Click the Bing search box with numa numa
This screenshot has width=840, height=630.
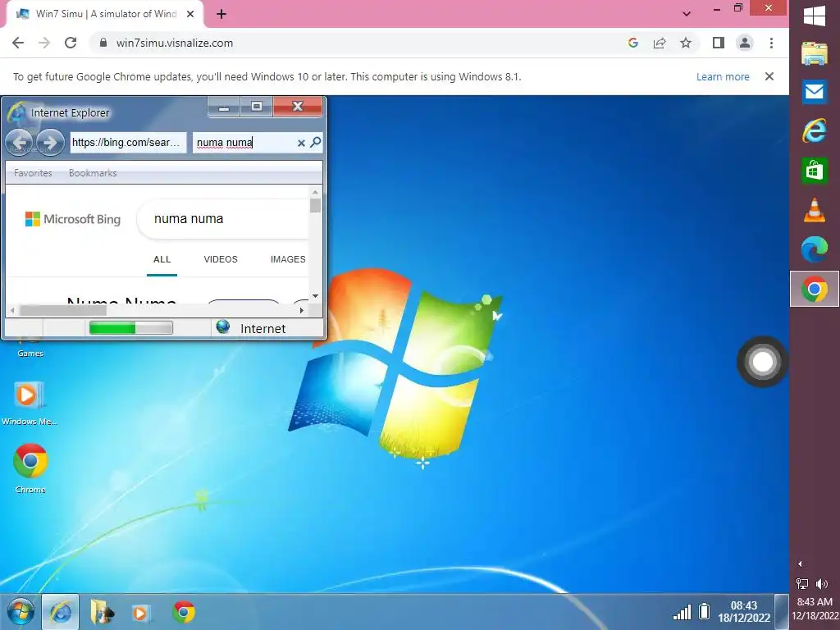223,219
